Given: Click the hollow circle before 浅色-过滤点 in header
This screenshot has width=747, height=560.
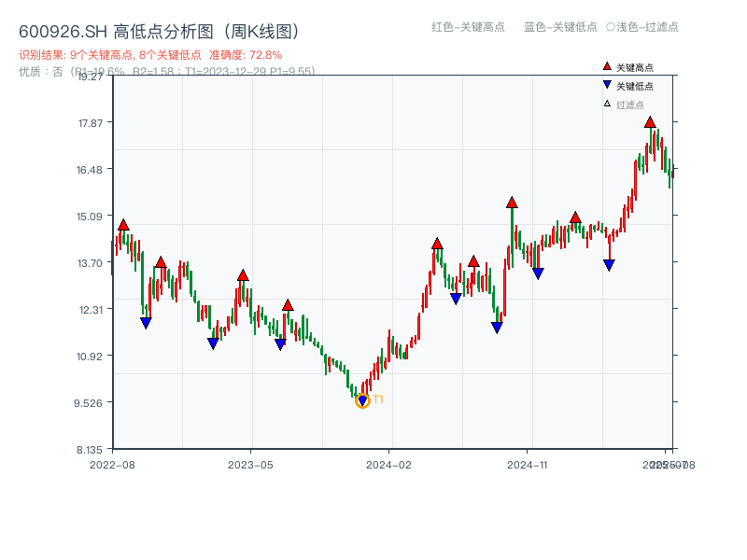Looking at the screenshot, I should (x=611, y=27).
